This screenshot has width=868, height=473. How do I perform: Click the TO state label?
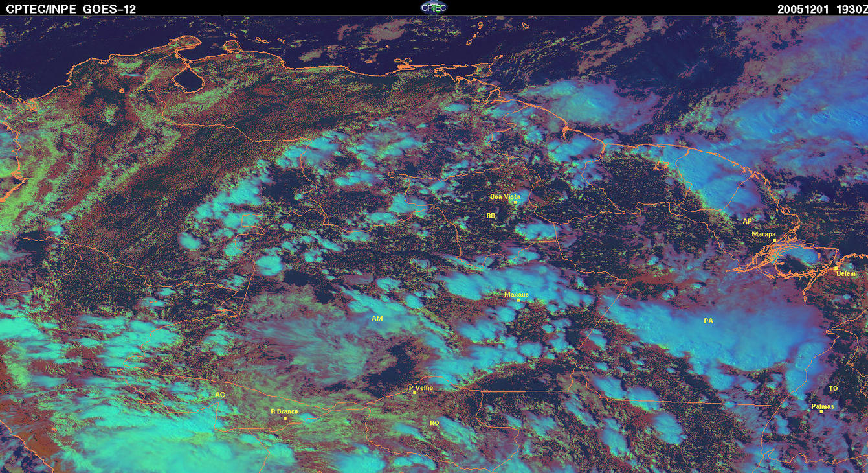pos(833,388)
